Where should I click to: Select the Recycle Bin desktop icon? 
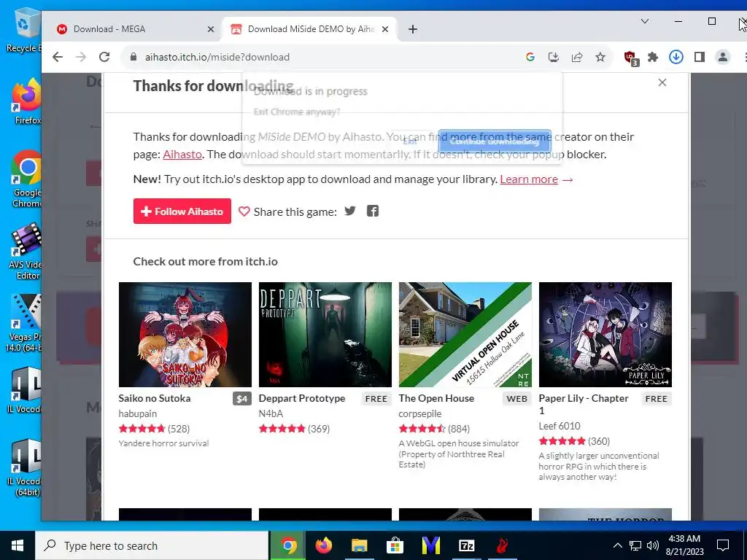point(24,29)
